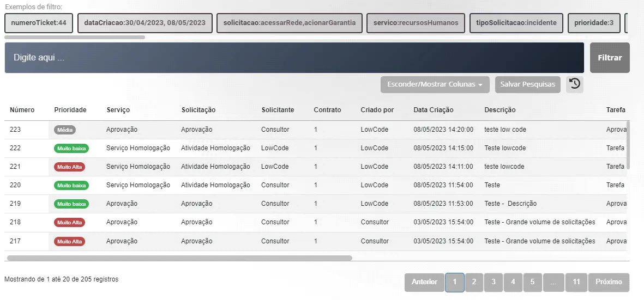
Task: Select ticket number 218
Action: click(15, 222)
